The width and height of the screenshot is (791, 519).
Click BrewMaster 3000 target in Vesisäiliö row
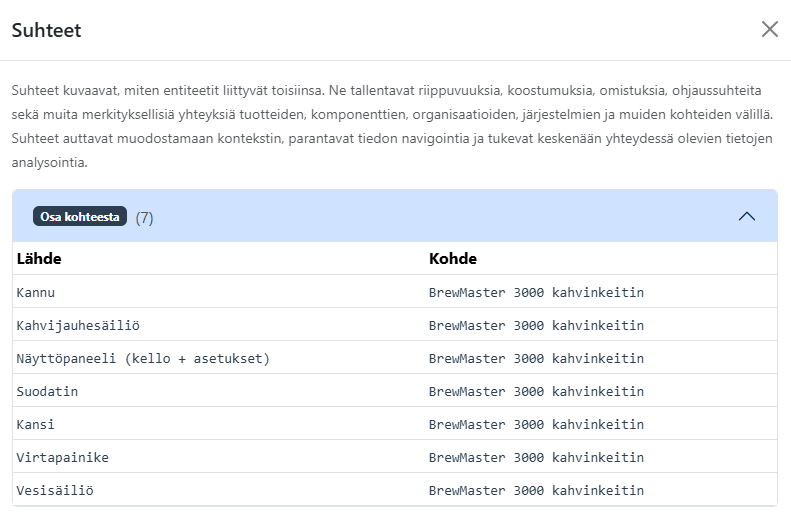[536, 490]
